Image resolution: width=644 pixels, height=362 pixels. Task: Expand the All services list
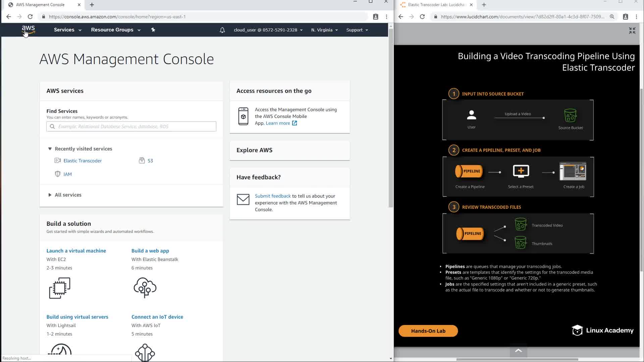click(x=68, y=195)
